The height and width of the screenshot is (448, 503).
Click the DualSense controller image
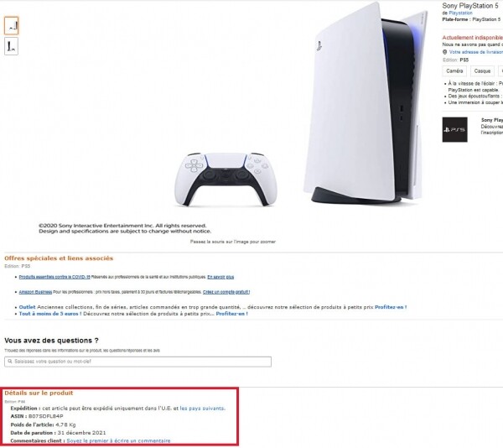pos(226,179)
